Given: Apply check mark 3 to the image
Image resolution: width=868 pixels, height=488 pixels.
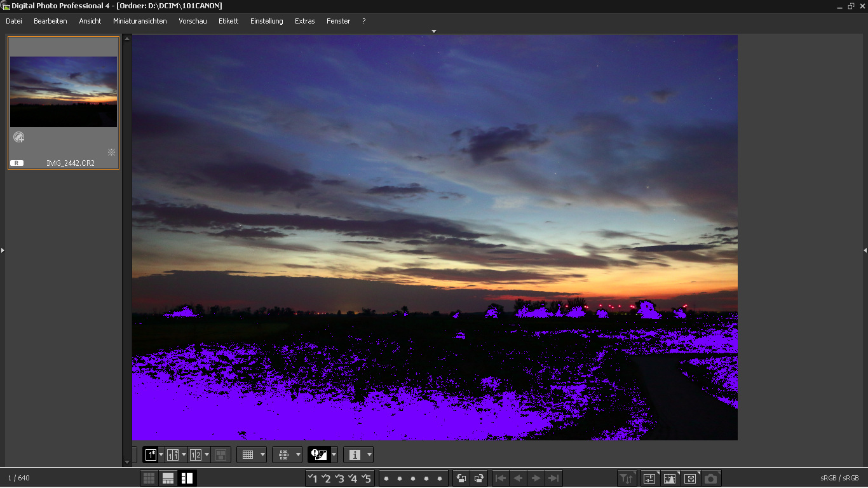Looking at the screenshot, I should point(339,478).
